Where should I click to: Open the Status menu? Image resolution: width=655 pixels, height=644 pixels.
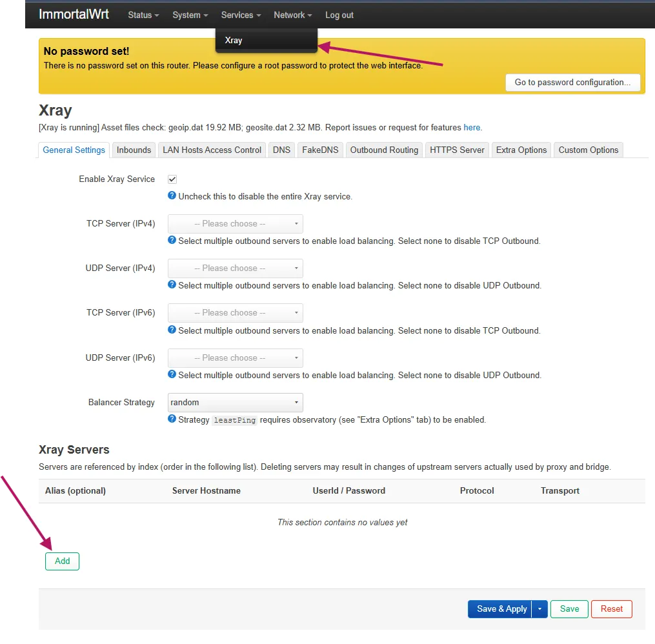143,15
